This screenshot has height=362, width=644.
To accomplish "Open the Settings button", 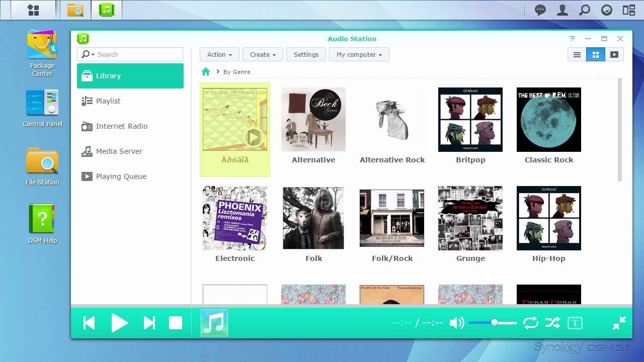I will click(306, 54).
